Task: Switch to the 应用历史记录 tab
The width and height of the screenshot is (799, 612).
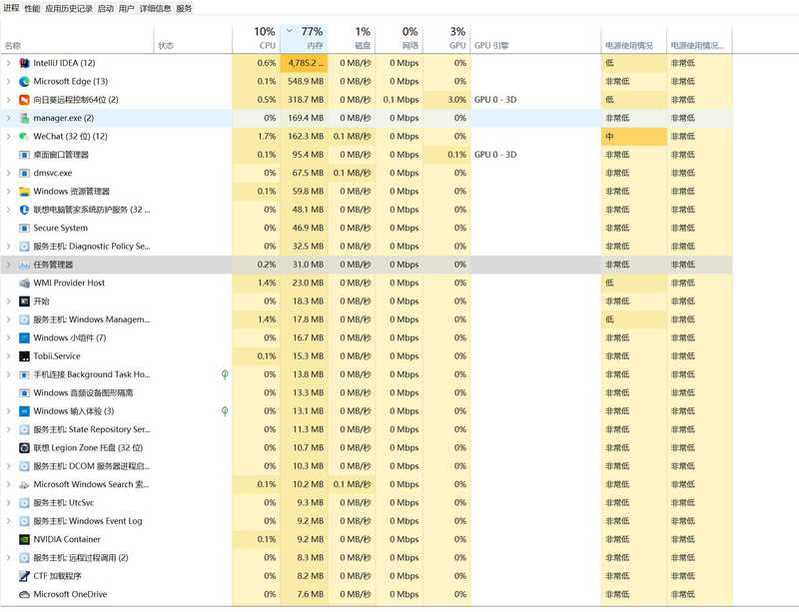Action: pyautogui.click(x=69, y=8)
